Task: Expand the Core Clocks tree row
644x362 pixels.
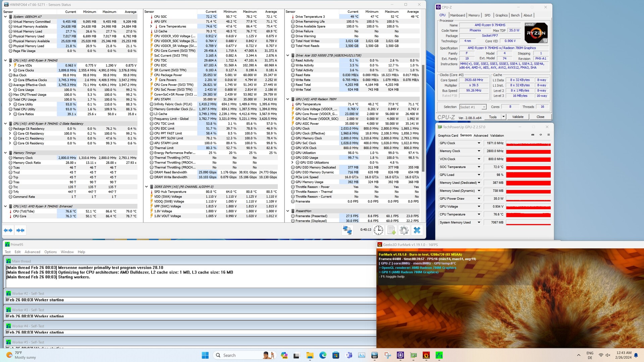Action: click(10, 70)
